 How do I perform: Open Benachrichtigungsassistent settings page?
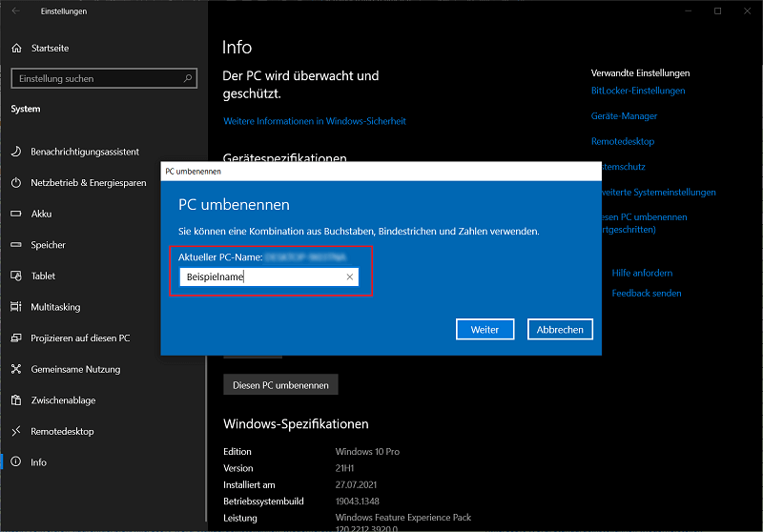[85, 152]
